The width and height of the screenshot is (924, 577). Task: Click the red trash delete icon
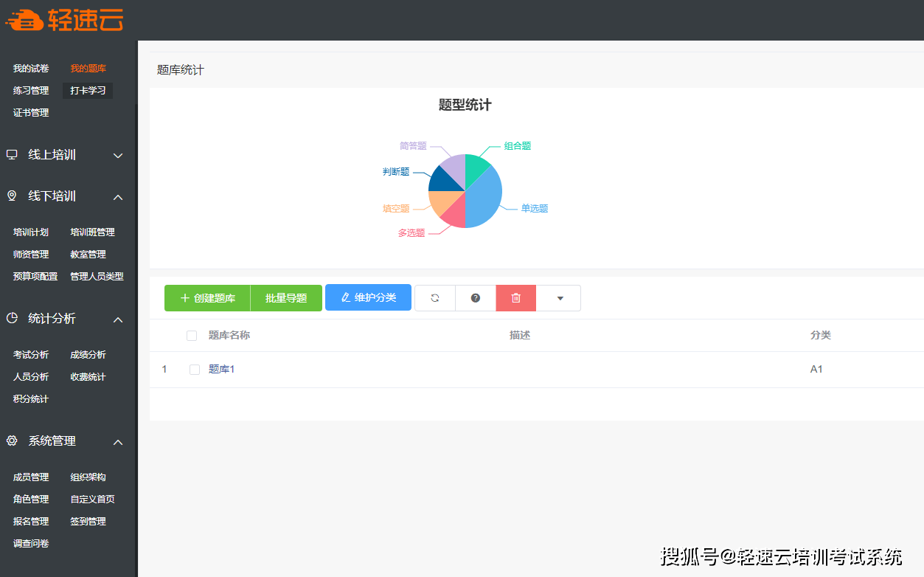click(515, 297)
